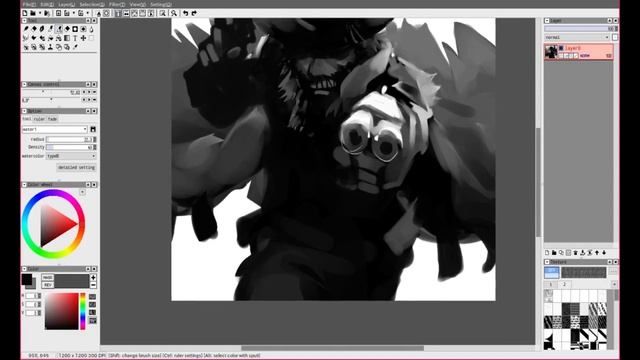Screen dimensions: 640x360
Task: Select the Layer0 thumbnail
Action: click(551, 52)
